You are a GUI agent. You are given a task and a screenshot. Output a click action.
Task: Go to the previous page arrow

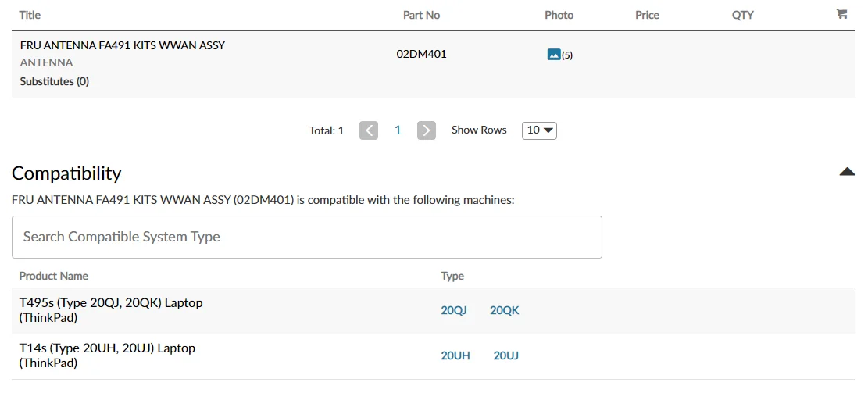[x=369, y=130]
